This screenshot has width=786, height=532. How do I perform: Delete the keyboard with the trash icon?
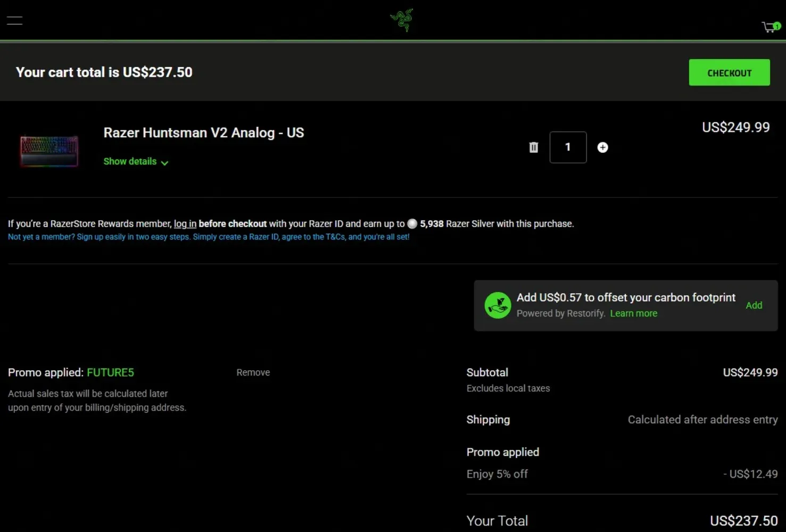[x=533, y=147]
